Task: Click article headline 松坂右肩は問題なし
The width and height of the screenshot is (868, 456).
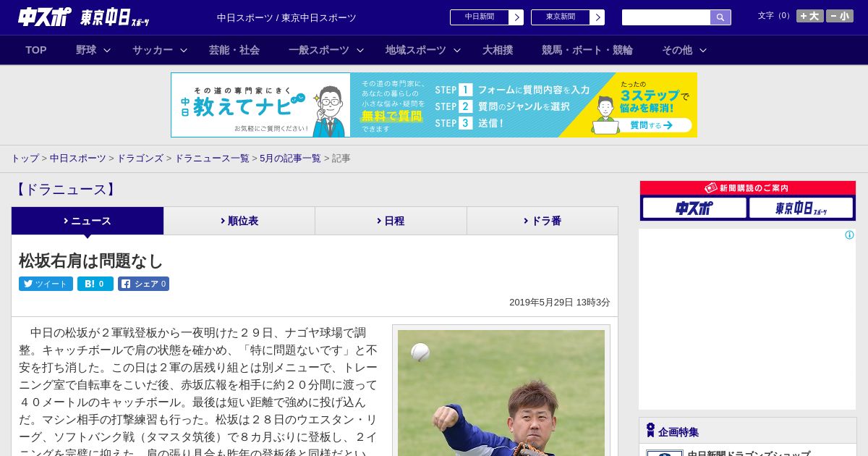Action: [x=91, y=261]
